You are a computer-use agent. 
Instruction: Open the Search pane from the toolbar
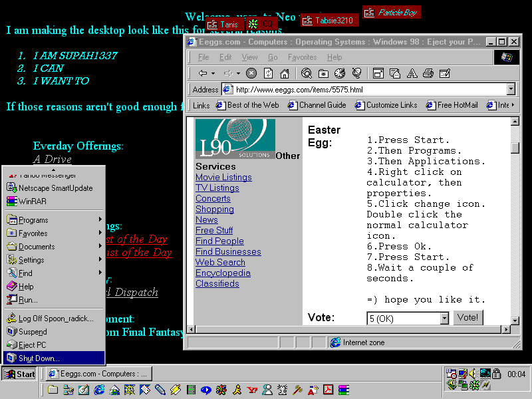(x=307, y=73)
